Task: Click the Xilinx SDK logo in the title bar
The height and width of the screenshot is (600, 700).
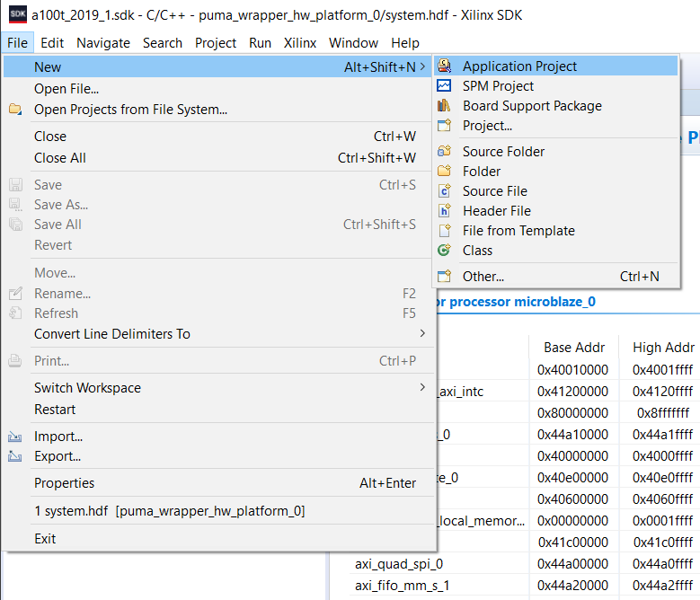Action: pos(18,14)
